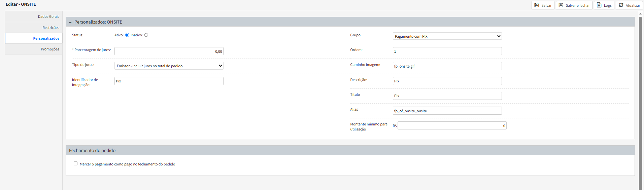Click the Porcentagem de juros field
Viewport: 644px width, 190px height.
pyautogui.click(x=169, y=51)
